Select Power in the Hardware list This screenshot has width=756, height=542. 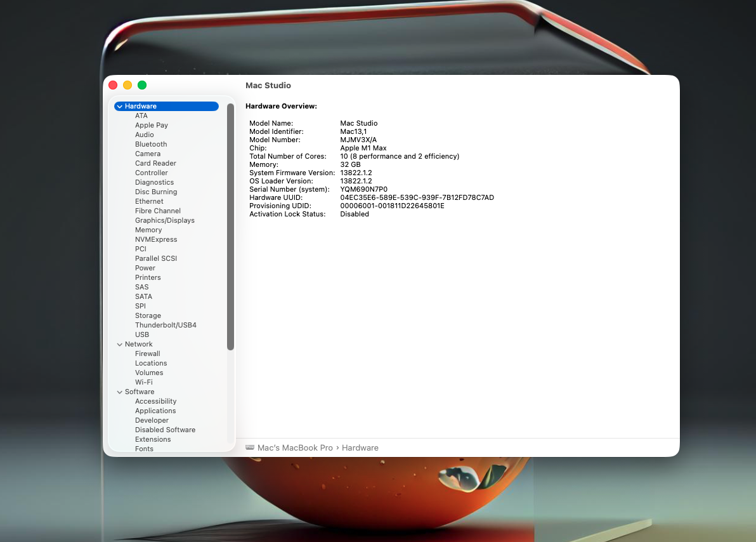(145, 268)
